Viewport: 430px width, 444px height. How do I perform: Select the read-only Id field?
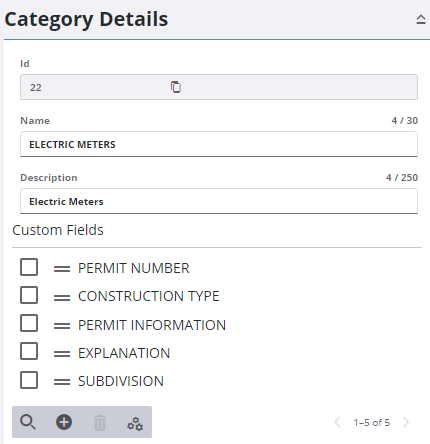(x=219, y=87)
